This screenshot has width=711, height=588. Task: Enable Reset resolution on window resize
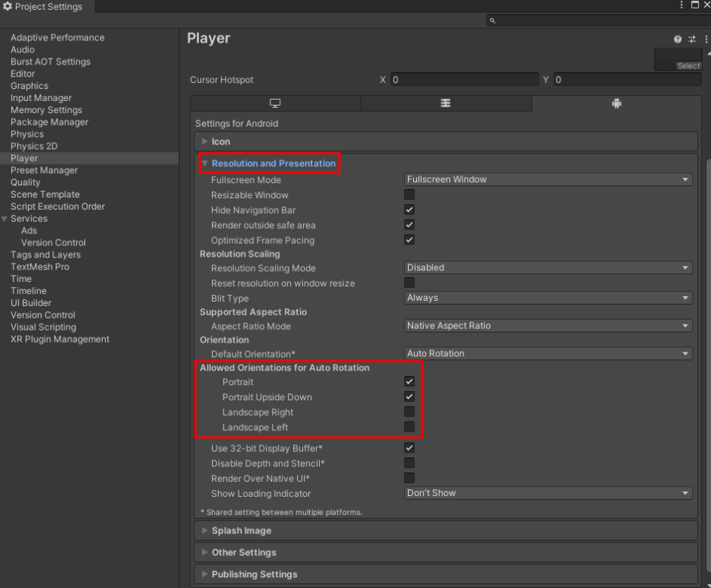click(x=409, y=283)
